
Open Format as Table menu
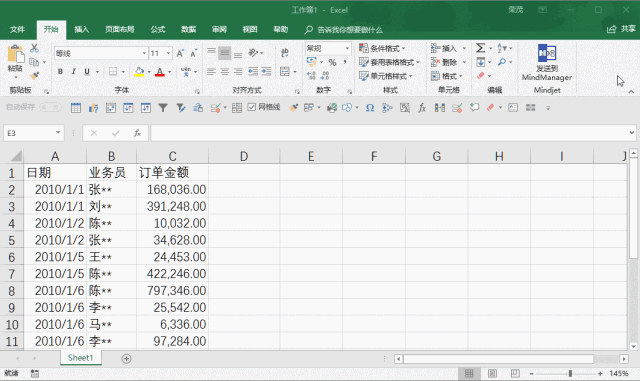389,62
